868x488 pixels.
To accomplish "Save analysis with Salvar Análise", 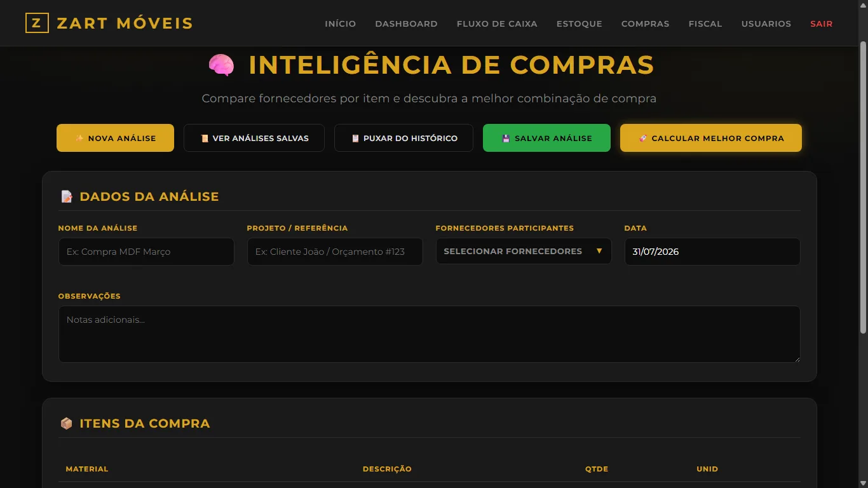I will click(x=546, y=138).
